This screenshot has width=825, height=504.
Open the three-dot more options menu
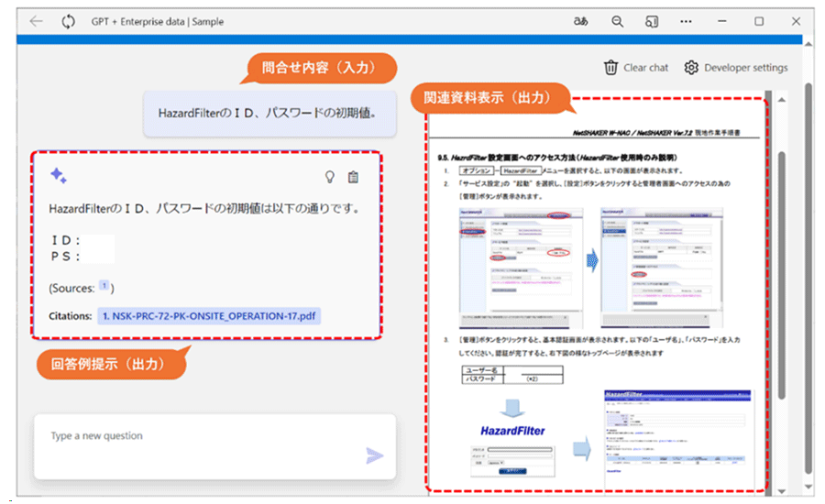click(x=686, y=22)
